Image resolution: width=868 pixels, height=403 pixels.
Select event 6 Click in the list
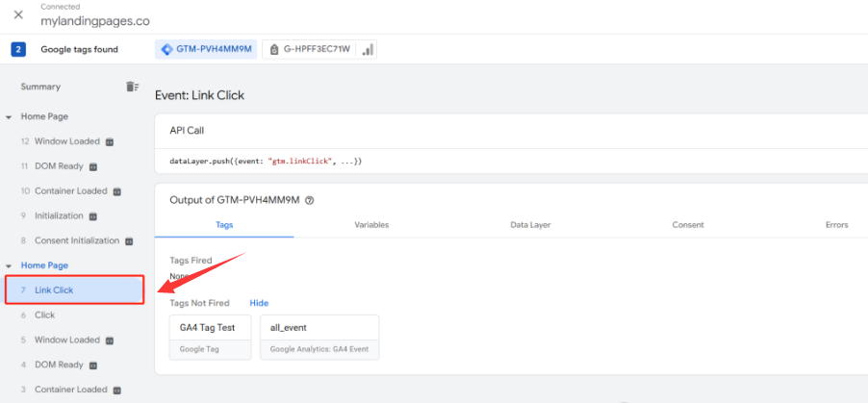(44, 315)
